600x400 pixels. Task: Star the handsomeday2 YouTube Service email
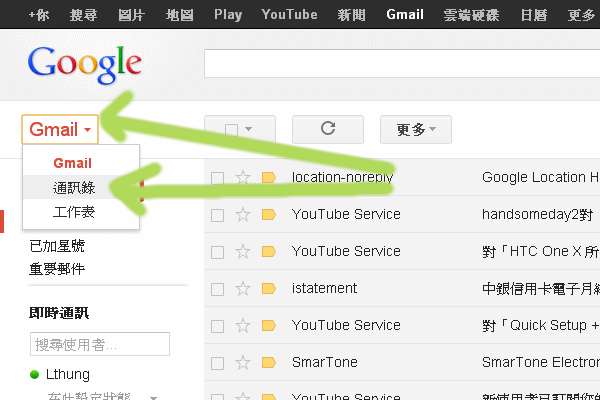point(243,214)
